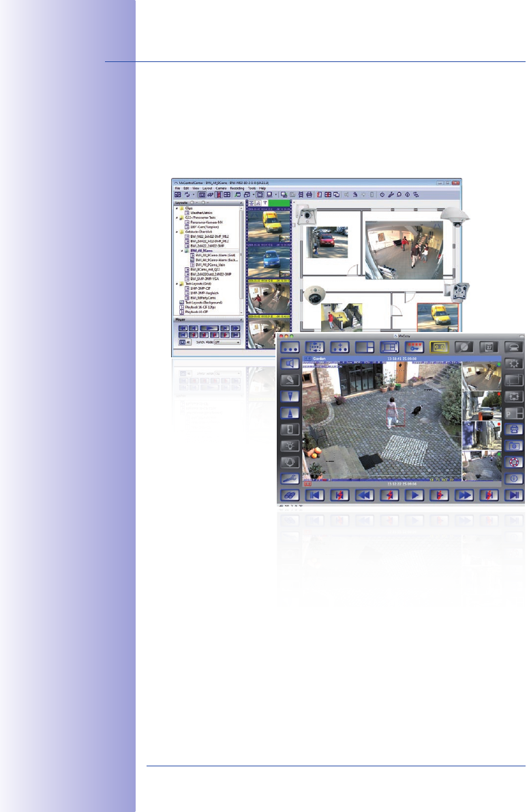
Task: Click the fit-to-frame button on MxEasy's right side
Action: pyautogui.click(x=514, y=397)
